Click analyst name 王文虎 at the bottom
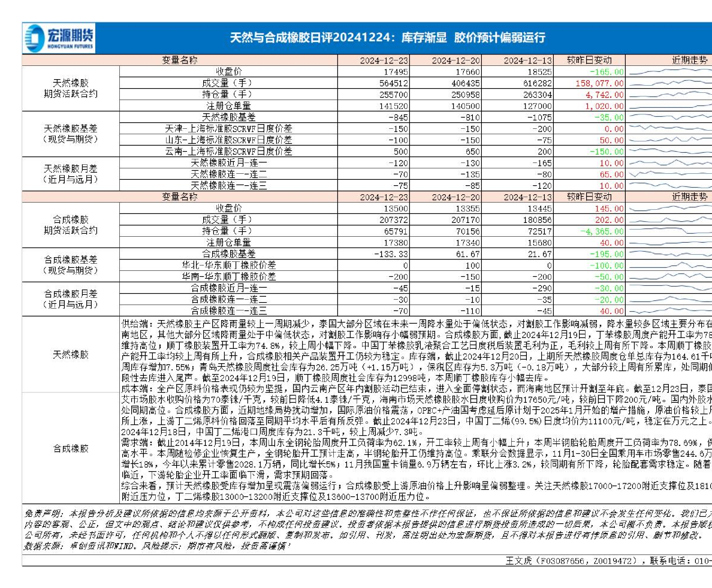 tap(521, 560)
